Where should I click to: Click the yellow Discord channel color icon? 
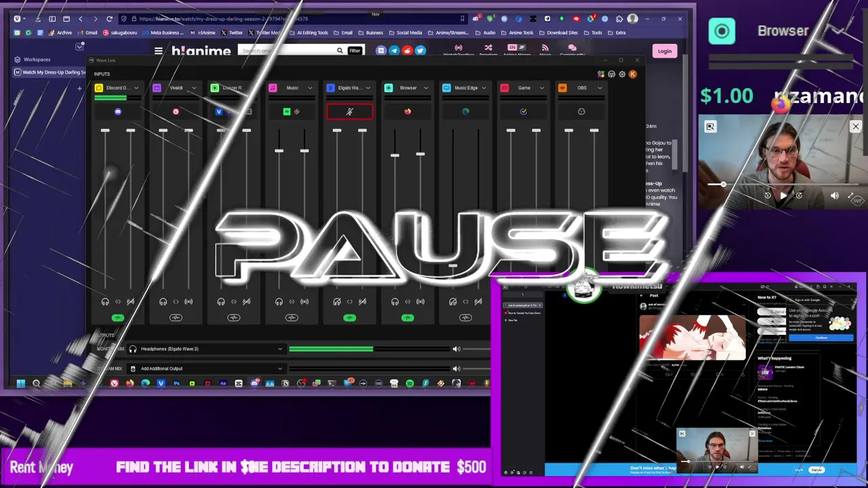99,87
